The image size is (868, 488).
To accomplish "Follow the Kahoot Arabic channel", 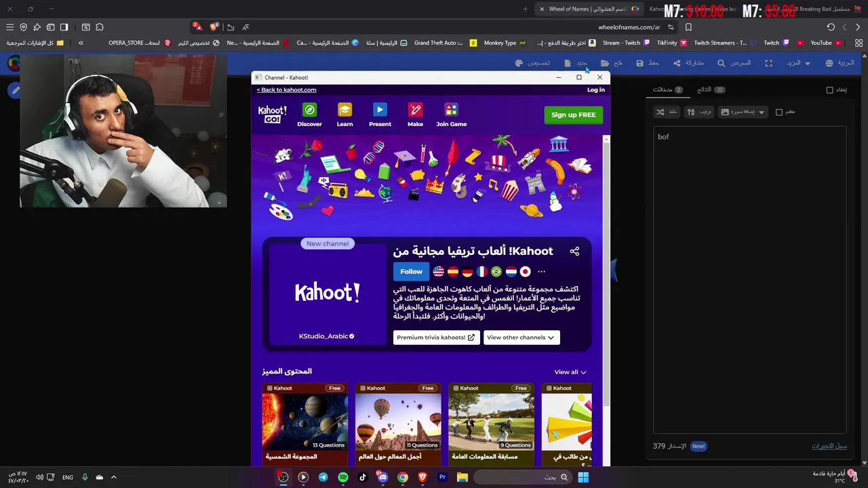I will (x=411, y=271).
